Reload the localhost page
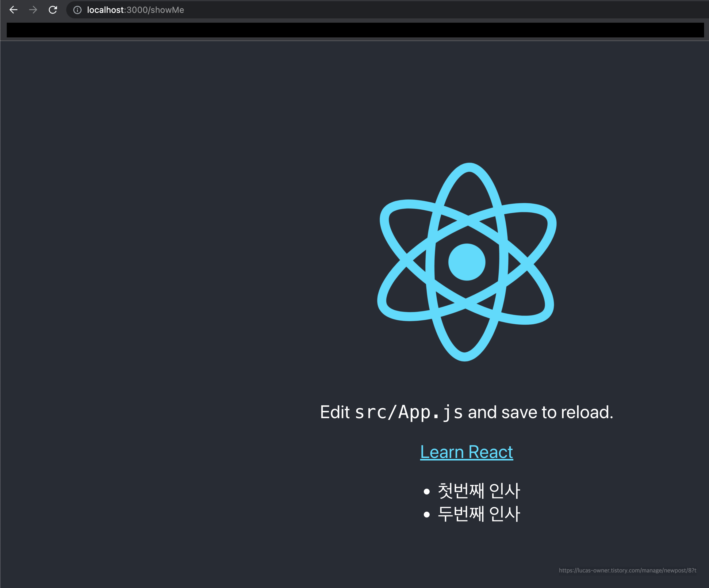This screenshot has width=709, height=588. pos(53,10)
